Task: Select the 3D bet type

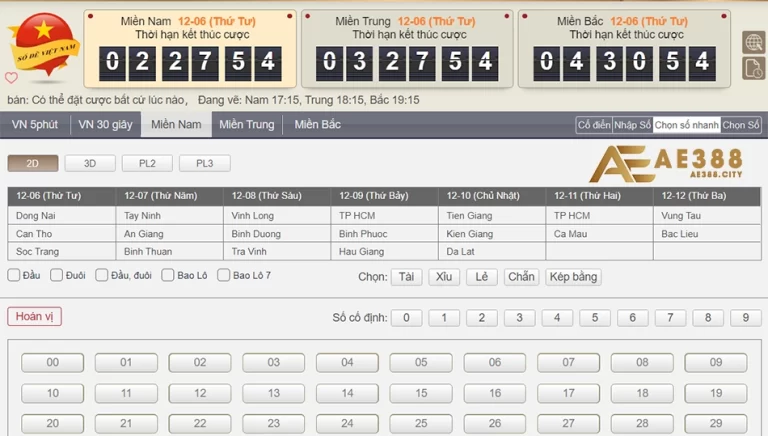Action: pos(90,163)
